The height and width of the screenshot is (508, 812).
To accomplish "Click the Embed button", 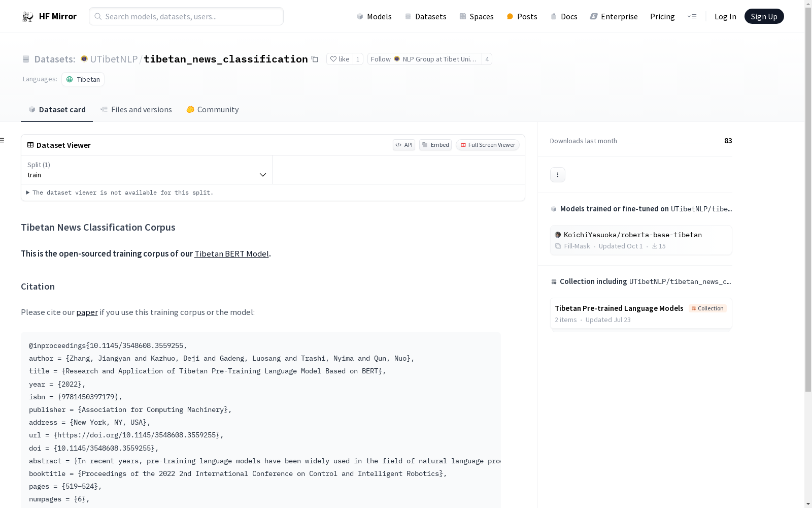I will (x=435, y=145).
